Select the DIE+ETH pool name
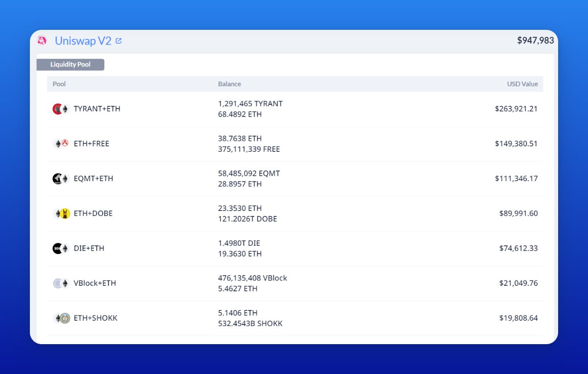 89,248
